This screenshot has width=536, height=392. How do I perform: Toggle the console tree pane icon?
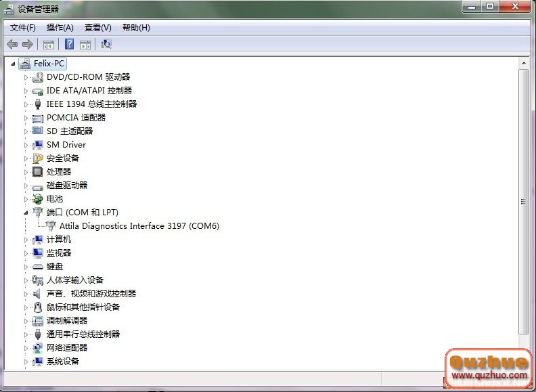pos(49,45)
